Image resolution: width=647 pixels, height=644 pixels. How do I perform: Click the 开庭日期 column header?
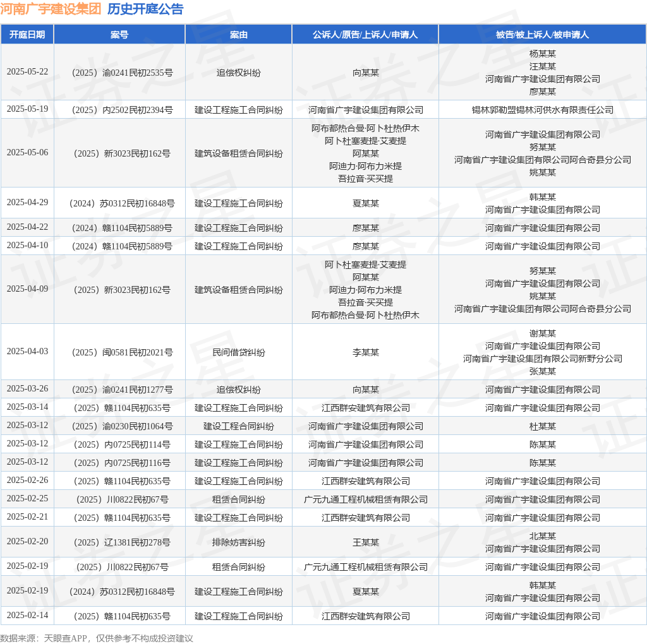(x=27, y=35)
